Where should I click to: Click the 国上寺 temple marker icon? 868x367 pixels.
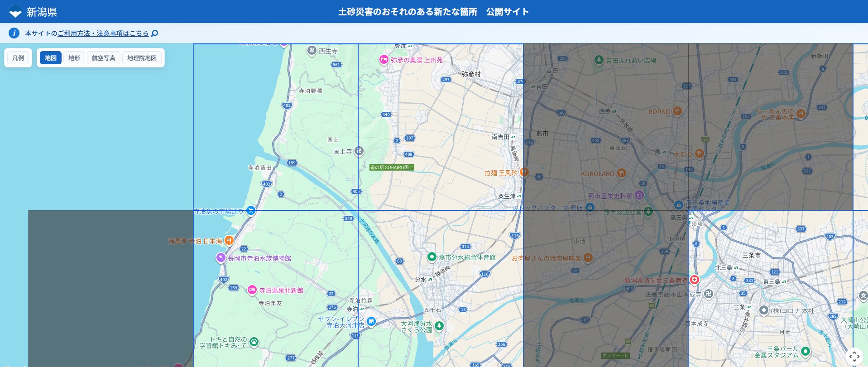pyautogui.click(x=359, y=151)
